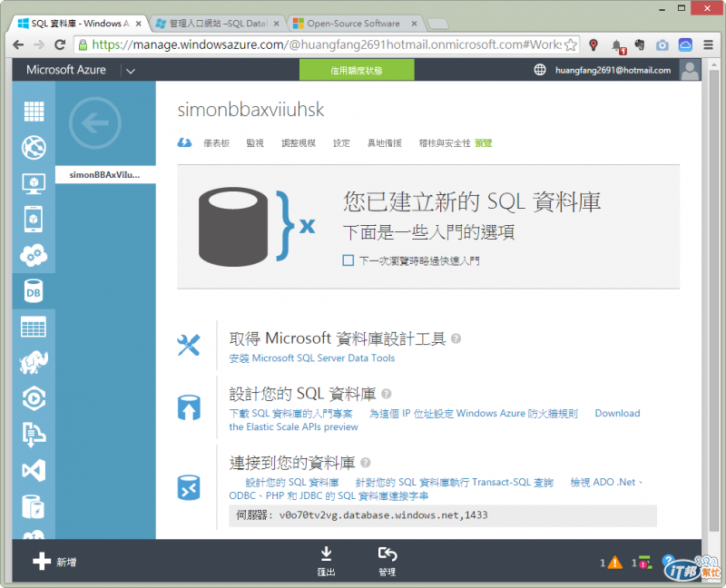Open HDInsight elephant icon in sidebar
Screen dimensions: 726x588
click(x=34, y=363)
